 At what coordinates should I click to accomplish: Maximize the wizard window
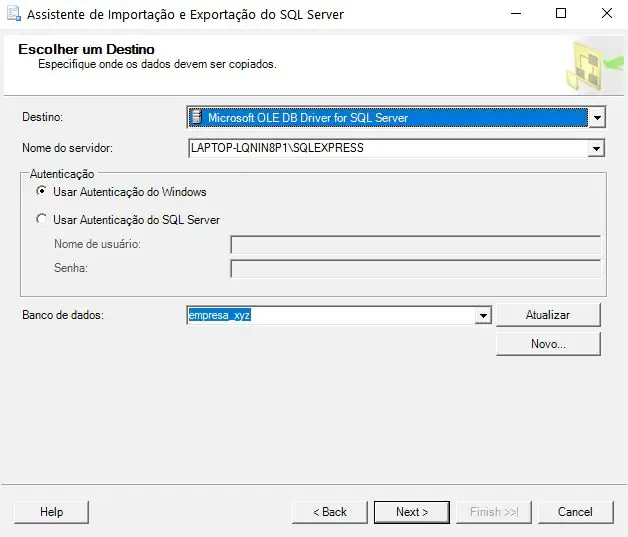tap(561, 14)
